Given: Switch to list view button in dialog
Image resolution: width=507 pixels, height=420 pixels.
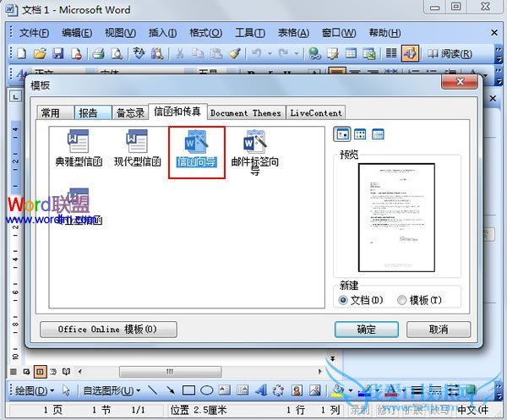Looking at the screenshot, I should 360,134.
